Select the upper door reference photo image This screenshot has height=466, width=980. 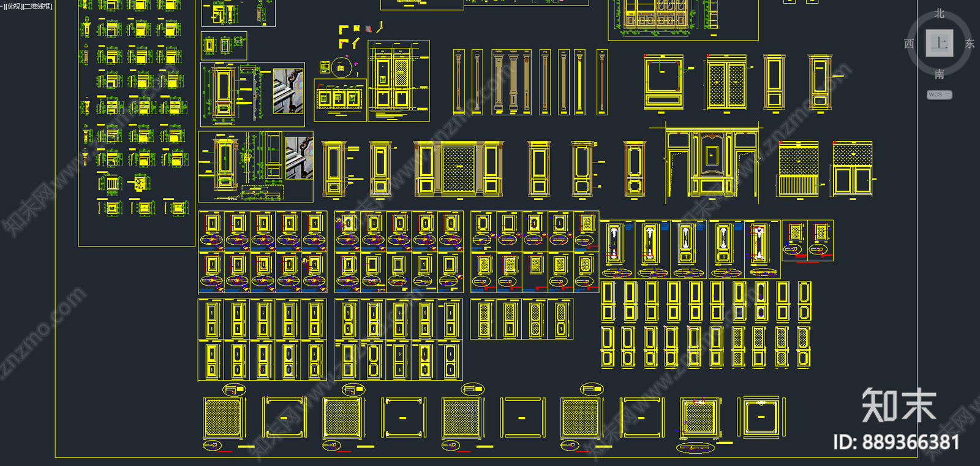(288, 91)
